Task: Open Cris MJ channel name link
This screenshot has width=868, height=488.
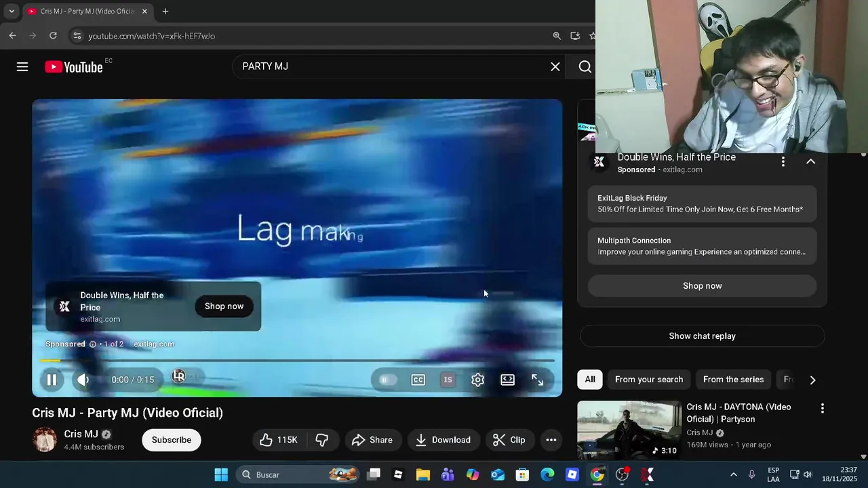Action: (81, 434)
